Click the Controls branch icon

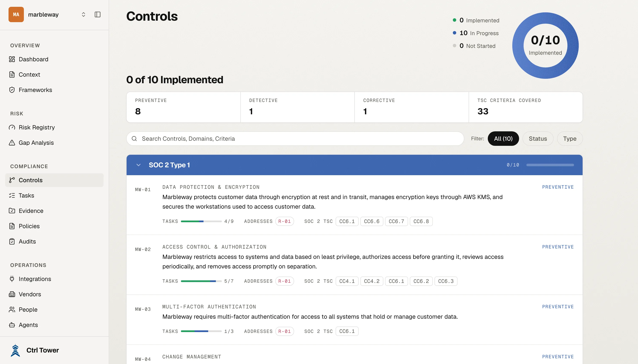(x=12, y=180)
